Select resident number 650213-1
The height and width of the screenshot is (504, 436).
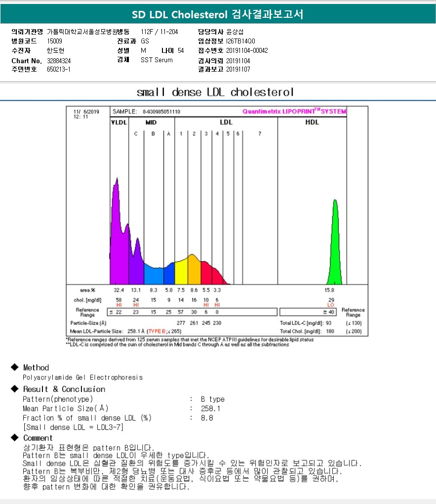(59, 69)
